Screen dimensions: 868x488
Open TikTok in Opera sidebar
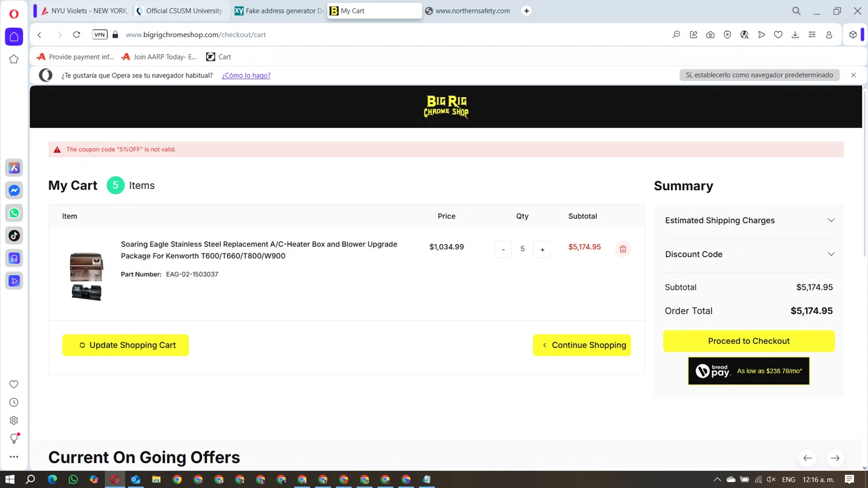14,235
